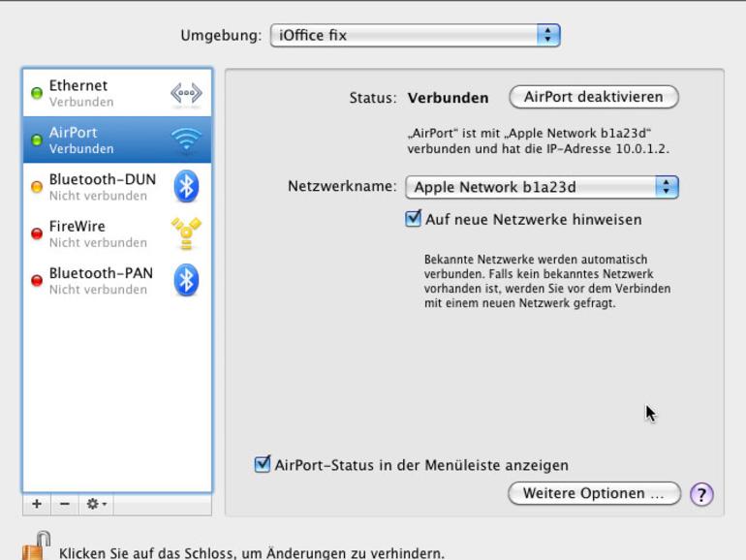Open the Umgebung dropdown 'iOffice fix'
The height and width of the screenshot is (560, 746).
(415, 35)
